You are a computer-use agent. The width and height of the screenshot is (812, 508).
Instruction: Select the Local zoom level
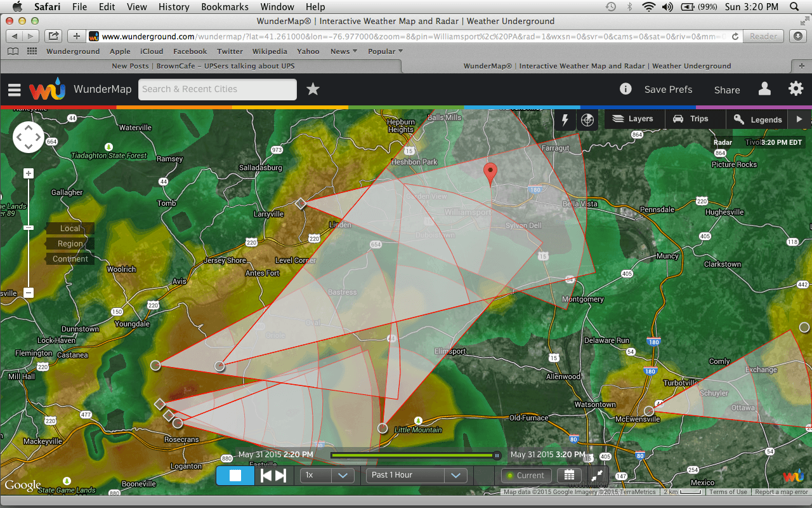coord(70,229)
